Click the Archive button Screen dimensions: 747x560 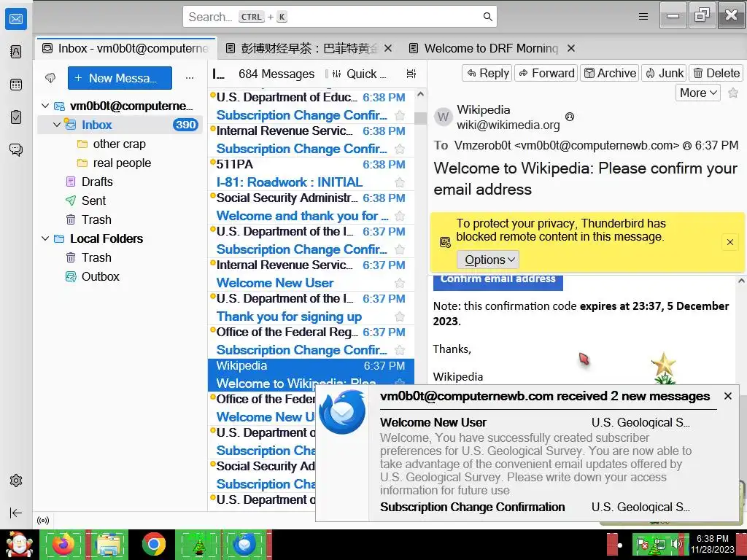(x=610, y=74)
